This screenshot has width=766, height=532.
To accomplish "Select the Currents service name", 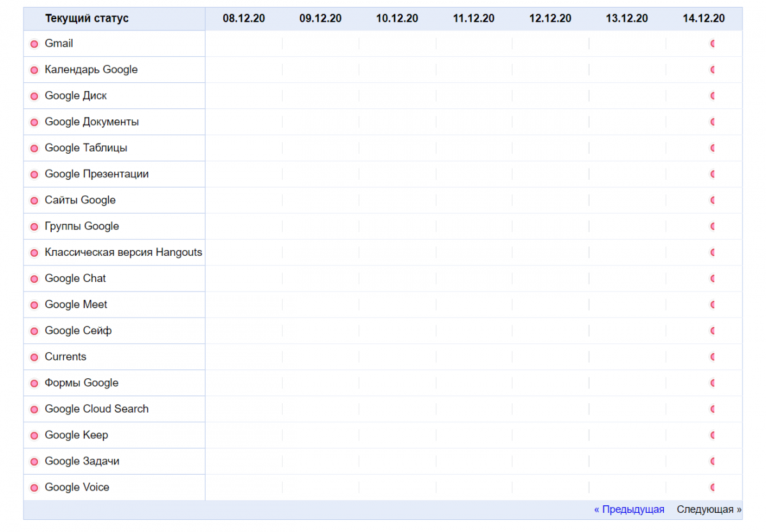I will click(x=66, y=357).
